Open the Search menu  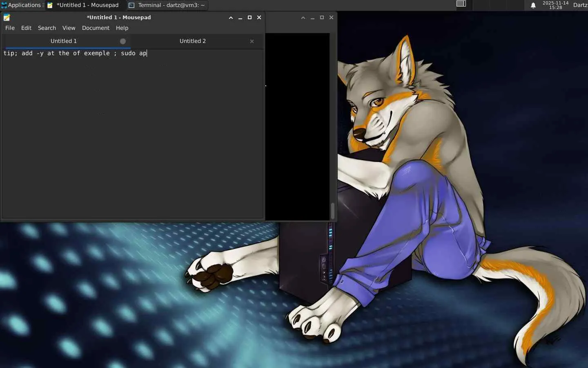[x=47, y=28]
